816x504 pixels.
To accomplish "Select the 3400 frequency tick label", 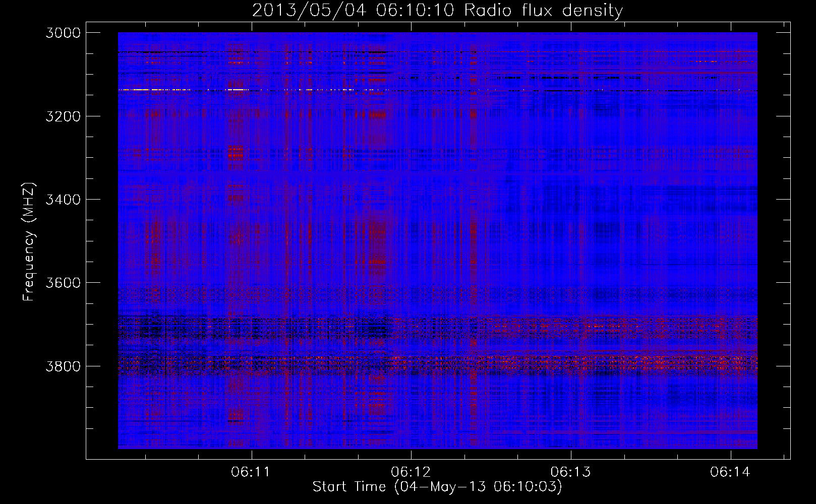I will point(63,200).
